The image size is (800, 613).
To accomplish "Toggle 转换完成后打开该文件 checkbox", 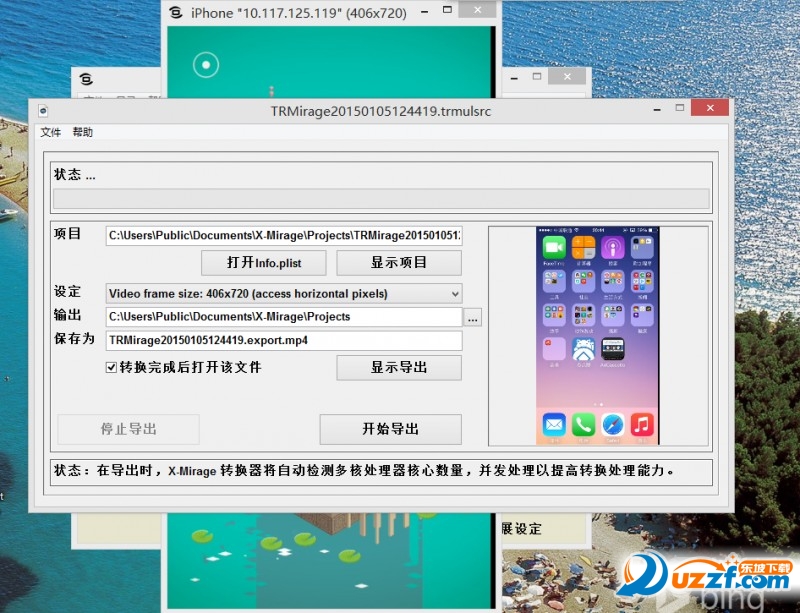I will pyautogui.click(x=111, y=367).
